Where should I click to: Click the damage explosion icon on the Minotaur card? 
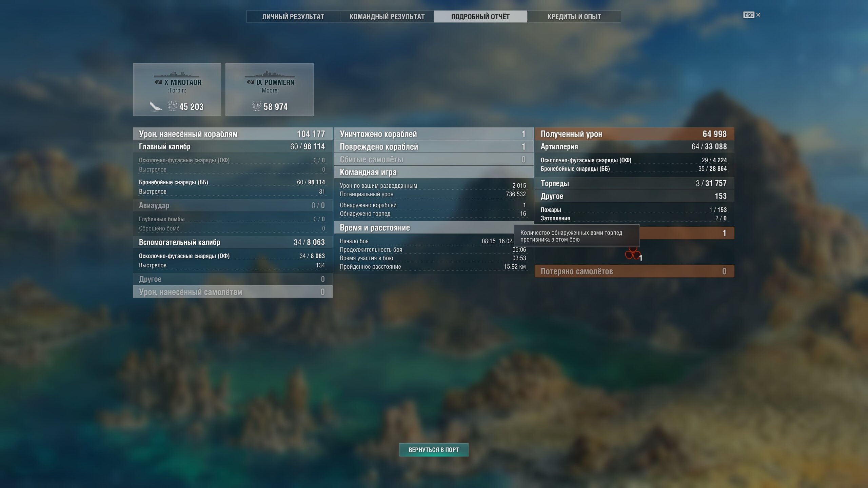(172, 106)
